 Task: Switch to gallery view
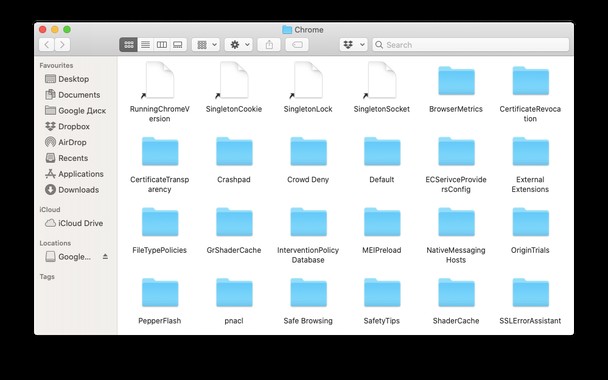click(178, 45)
